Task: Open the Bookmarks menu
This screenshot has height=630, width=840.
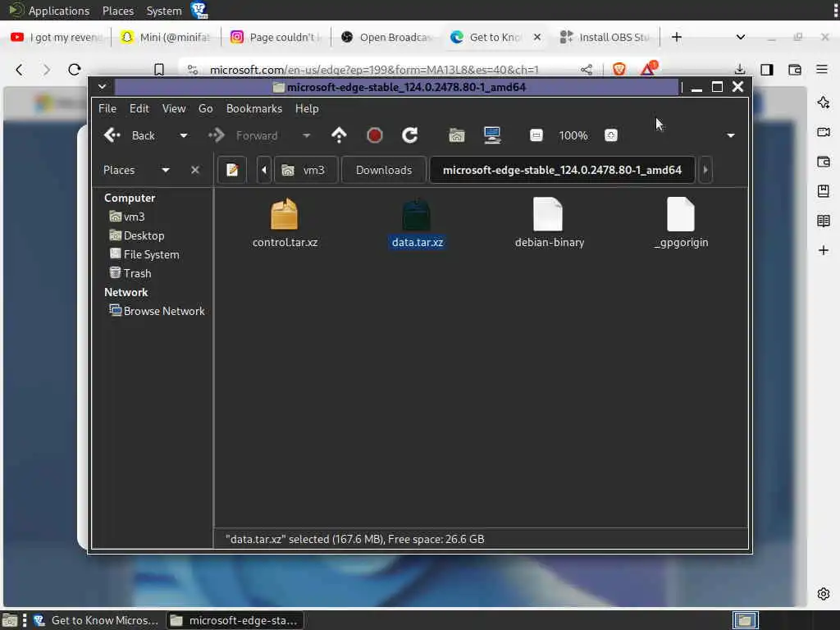Action: click(x=254, y=108)
